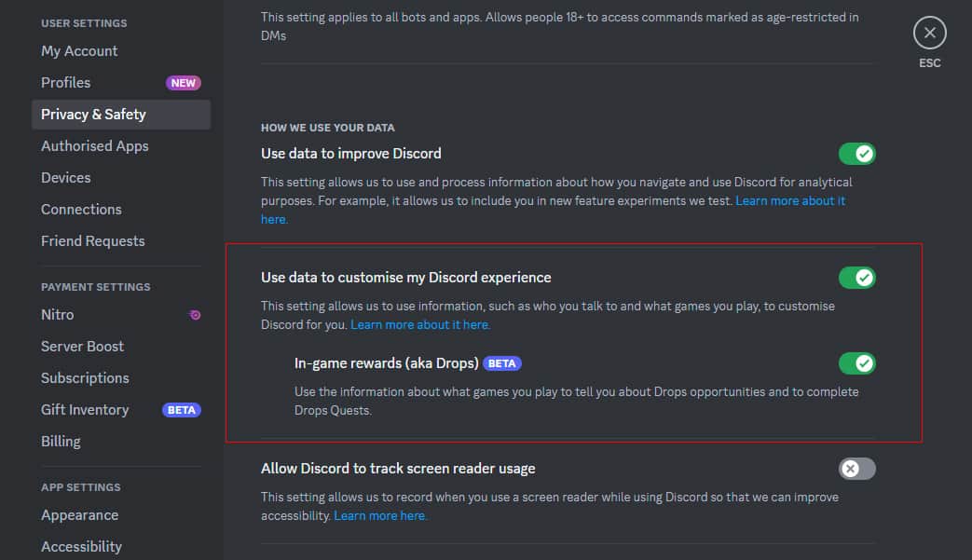Open Friend Requests settings

92,241
